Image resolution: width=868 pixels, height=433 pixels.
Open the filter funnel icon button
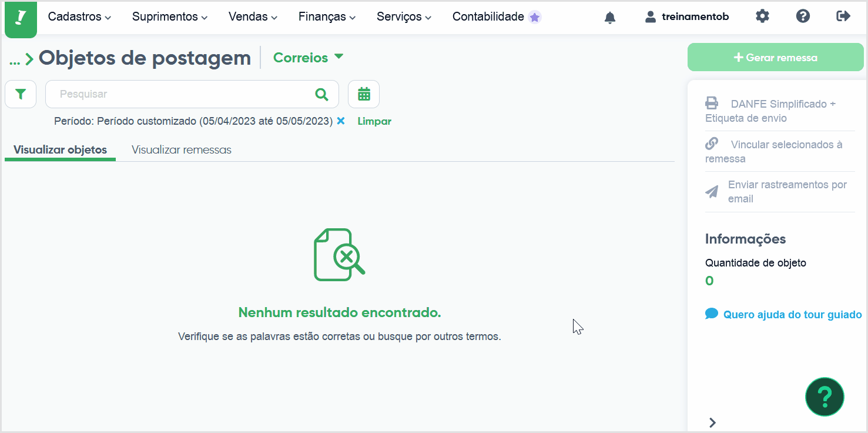click(21, 94)
